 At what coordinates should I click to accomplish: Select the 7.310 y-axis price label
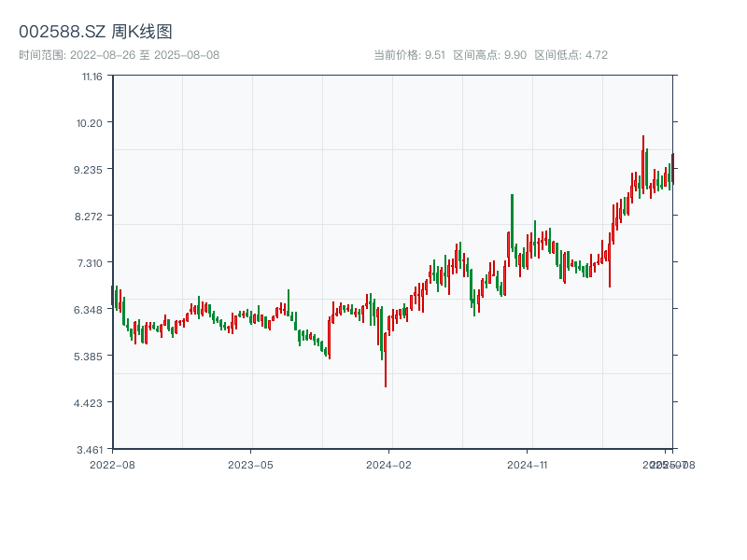(90, 262)
